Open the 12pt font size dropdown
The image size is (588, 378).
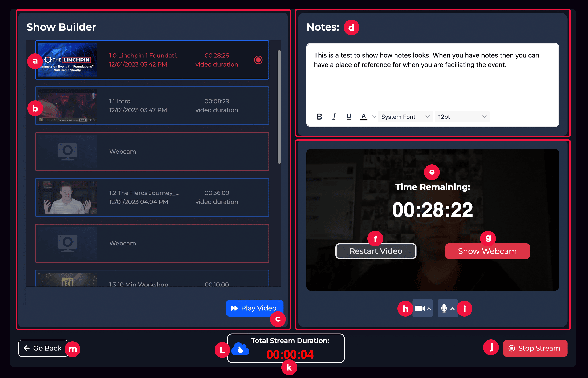pyautogui.click(x=462, y=117)
